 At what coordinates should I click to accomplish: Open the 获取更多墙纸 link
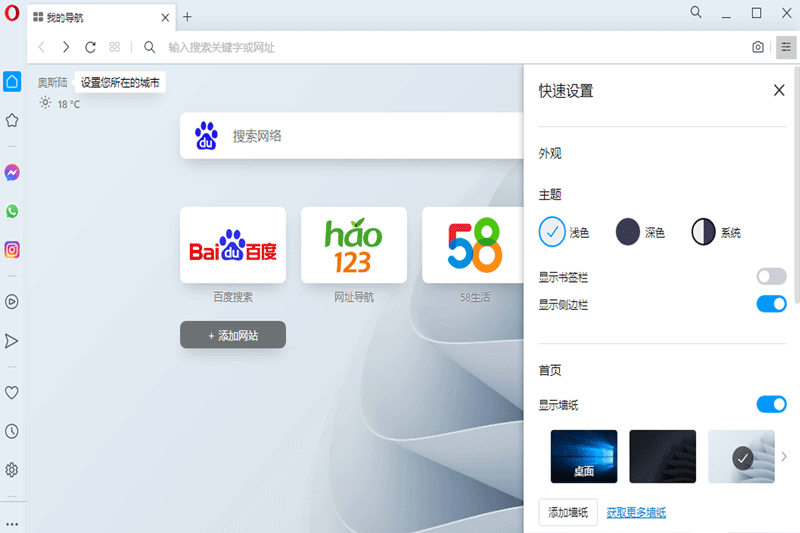(636, 513)
